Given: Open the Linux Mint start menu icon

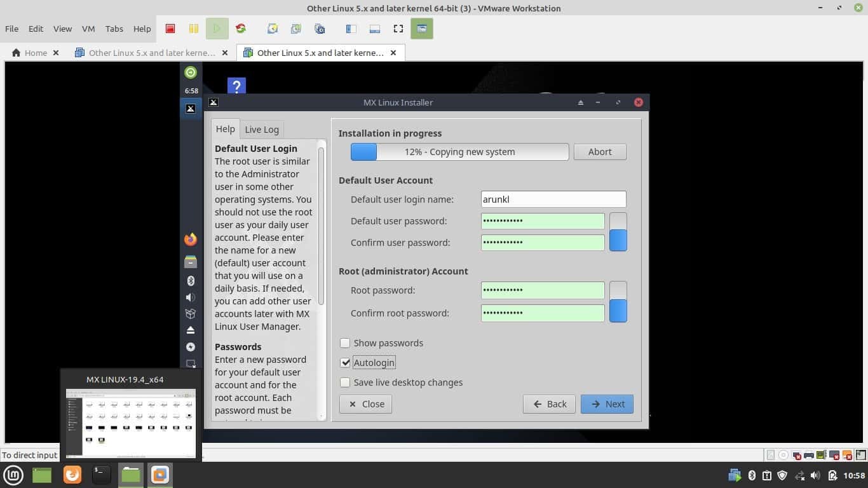Looking at the screenshot, I should [x=13, y=475].
